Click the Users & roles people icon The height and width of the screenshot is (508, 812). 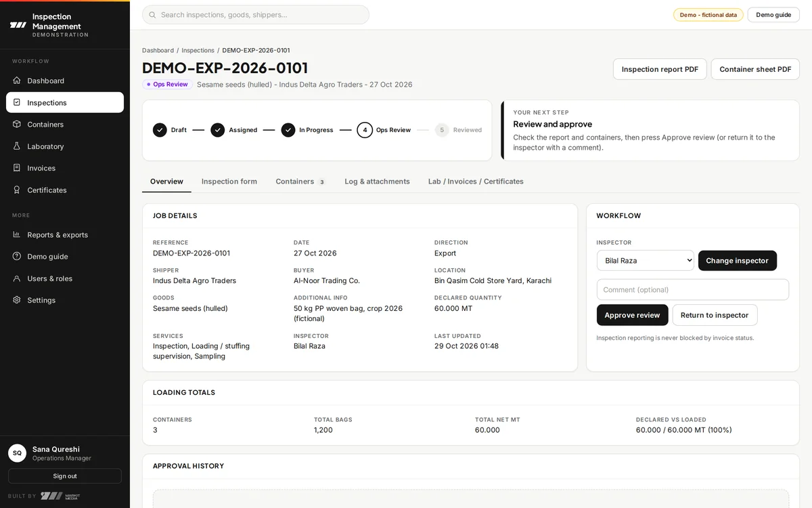click(17, 278)
